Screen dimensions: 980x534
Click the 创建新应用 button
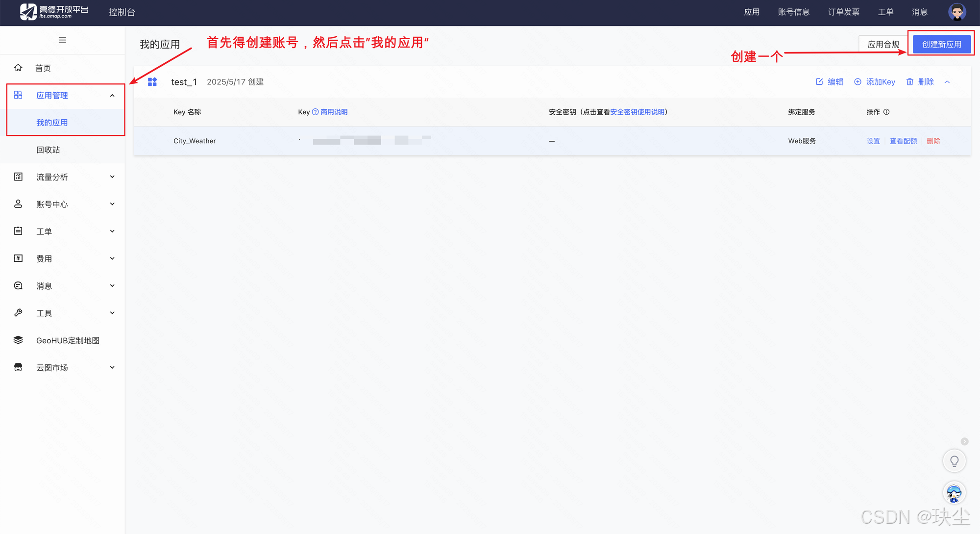(941, 44)
